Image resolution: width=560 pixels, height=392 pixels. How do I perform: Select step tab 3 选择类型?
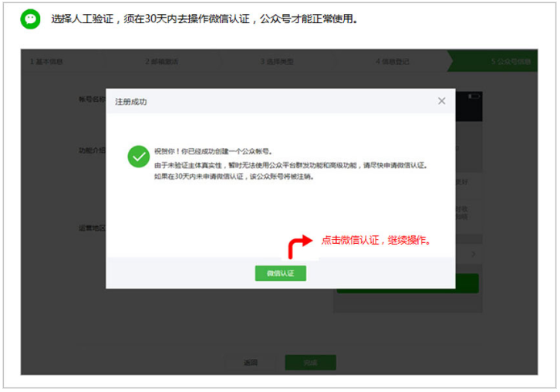tap(277, 62)
